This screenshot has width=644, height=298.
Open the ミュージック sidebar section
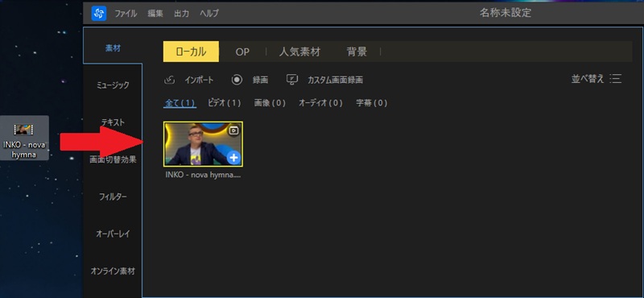pyautogui.click(x=113, y=85)
